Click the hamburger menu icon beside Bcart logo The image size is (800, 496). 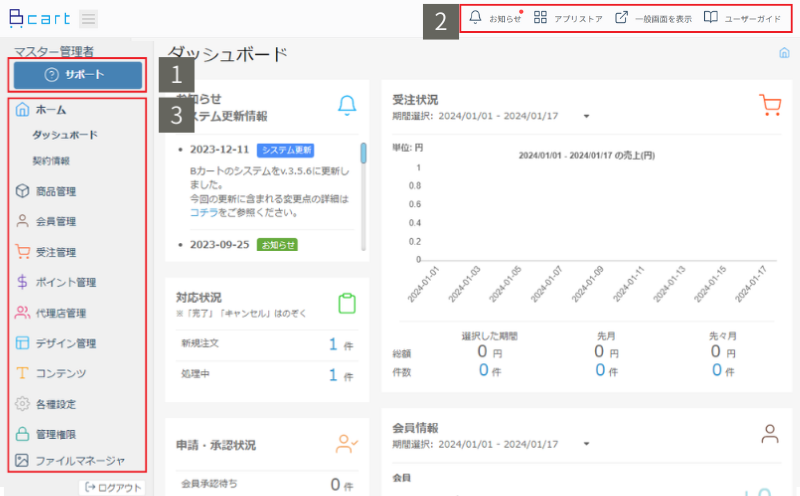point(88,19)
